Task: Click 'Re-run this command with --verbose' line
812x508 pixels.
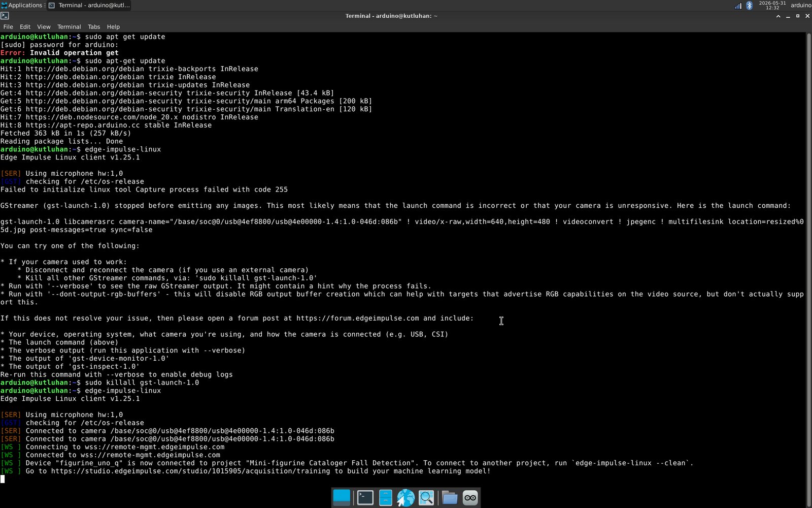Action: 117,375
